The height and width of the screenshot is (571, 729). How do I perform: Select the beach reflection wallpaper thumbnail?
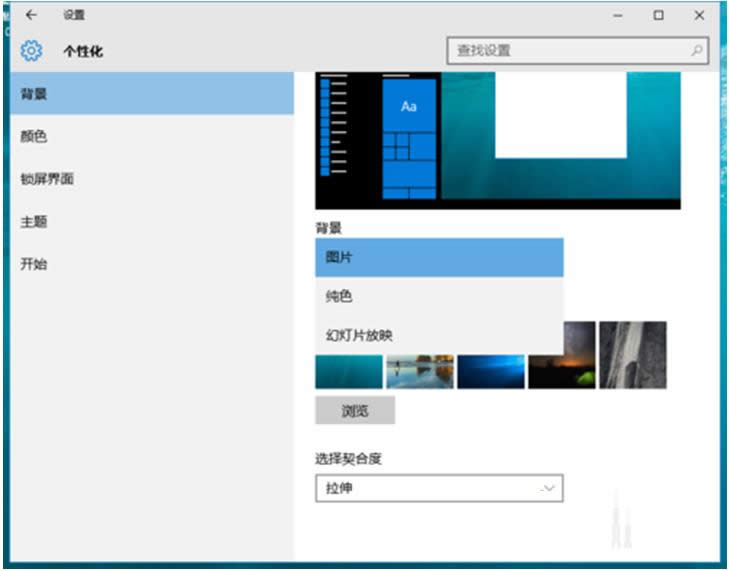point(420,372)
